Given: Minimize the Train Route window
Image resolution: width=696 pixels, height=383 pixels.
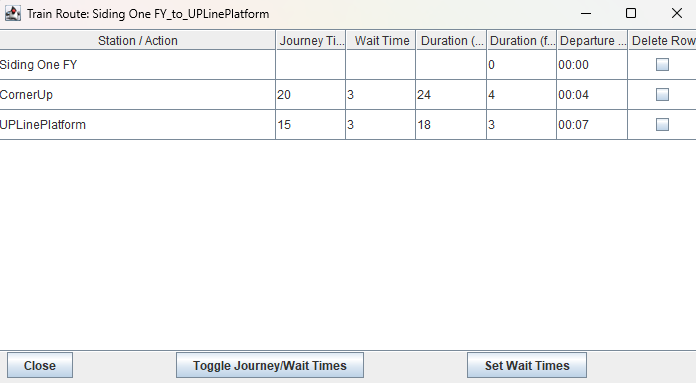Looking at the screenshot, I should 586,13.
